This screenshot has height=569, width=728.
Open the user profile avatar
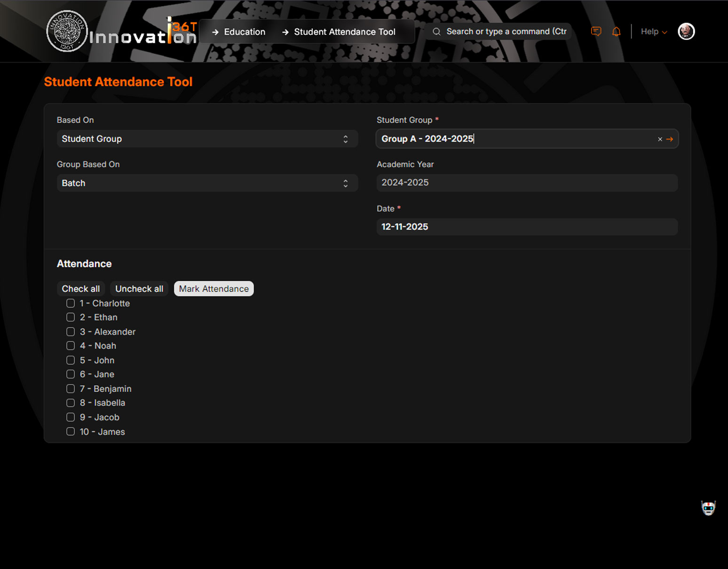686,32
